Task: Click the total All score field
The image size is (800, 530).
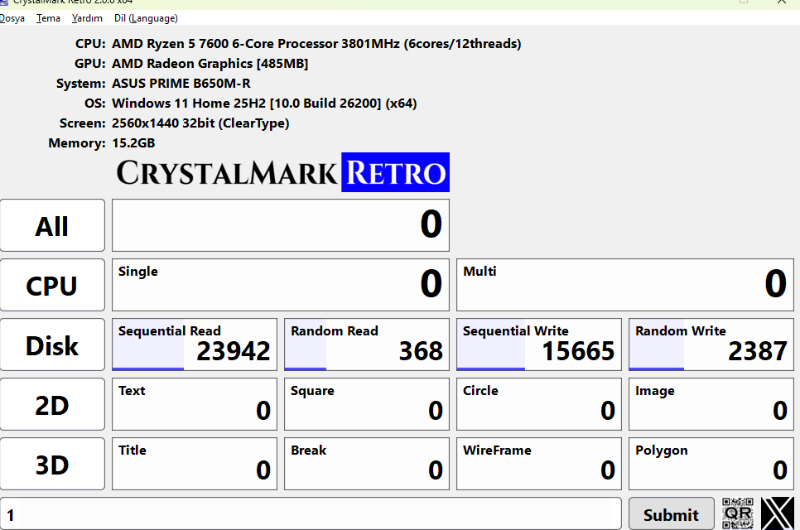Action: (281, 225)
